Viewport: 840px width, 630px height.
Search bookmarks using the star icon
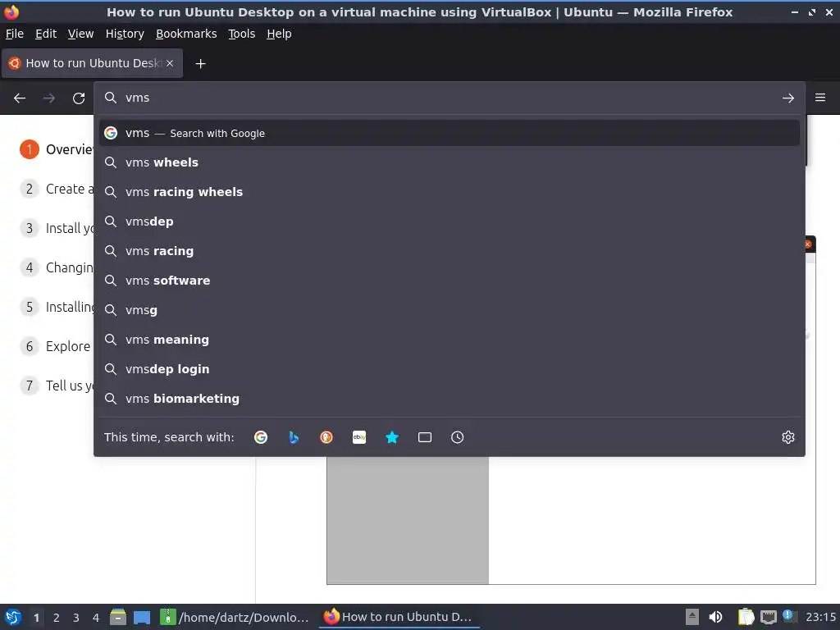pos(392,437)
